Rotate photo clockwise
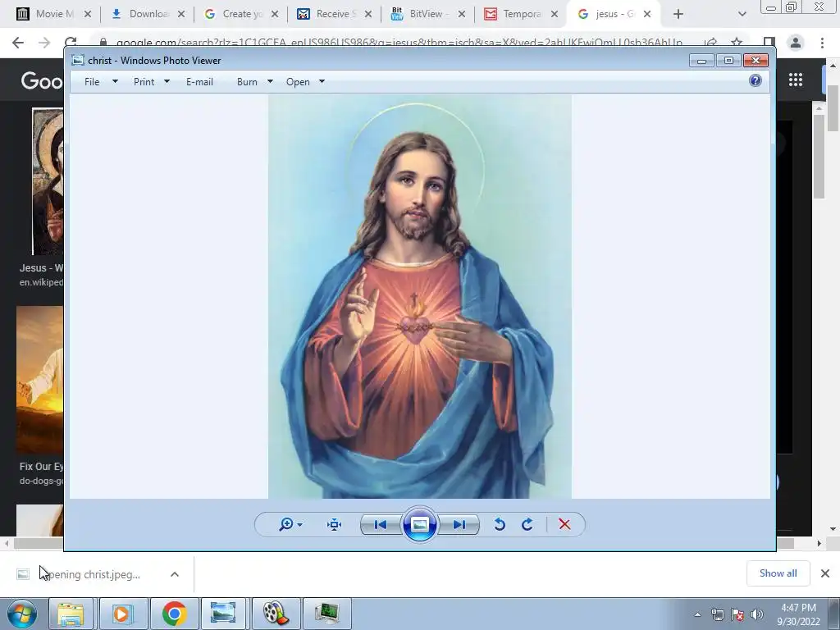840x630 pixels. 527,524
